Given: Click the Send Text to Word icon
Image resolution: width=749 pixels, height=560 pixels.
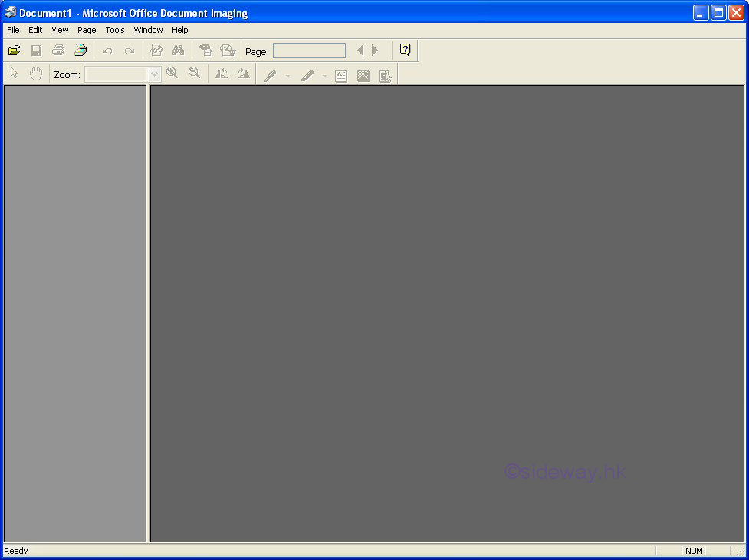Looking at the screenshot, I should point(228,50).
